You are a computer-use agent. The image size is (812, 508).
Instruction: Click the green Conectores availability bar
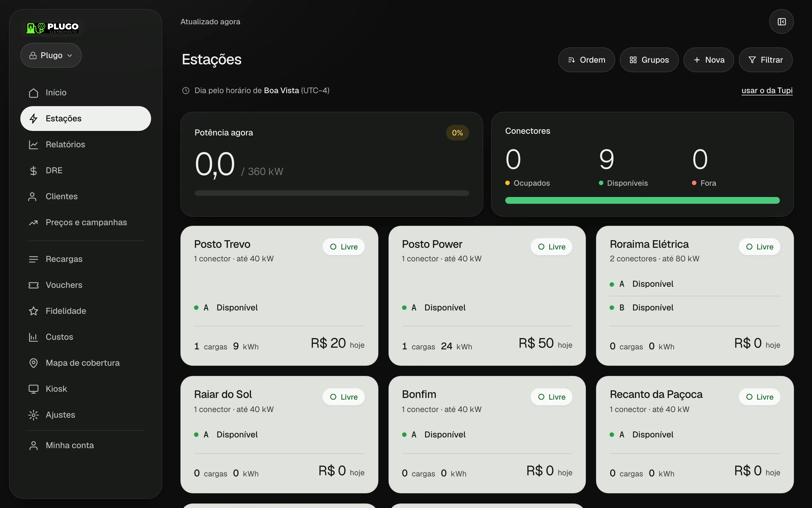[642, 201]
